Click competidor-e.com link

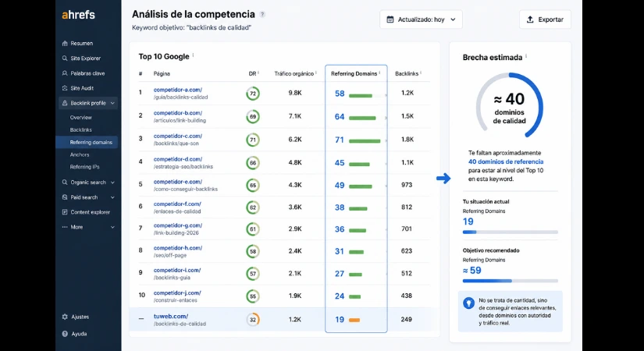coord(178,182)
